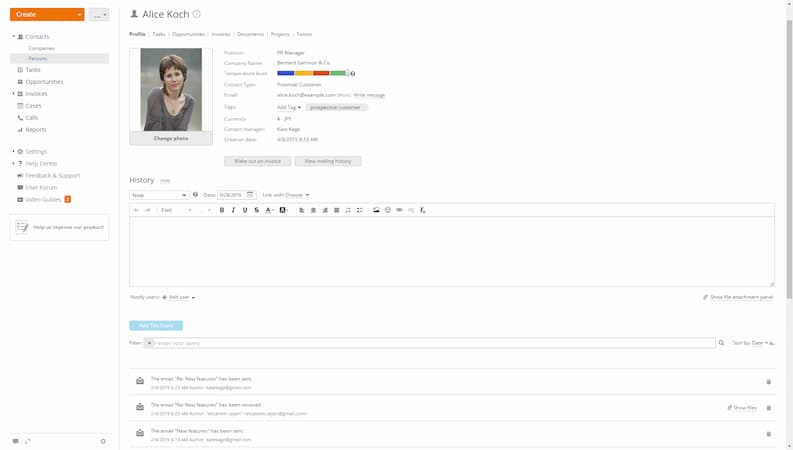Viewport: 793px width, 450px height.
Task: Click the help icon beside event type
Action: point(195,195)
